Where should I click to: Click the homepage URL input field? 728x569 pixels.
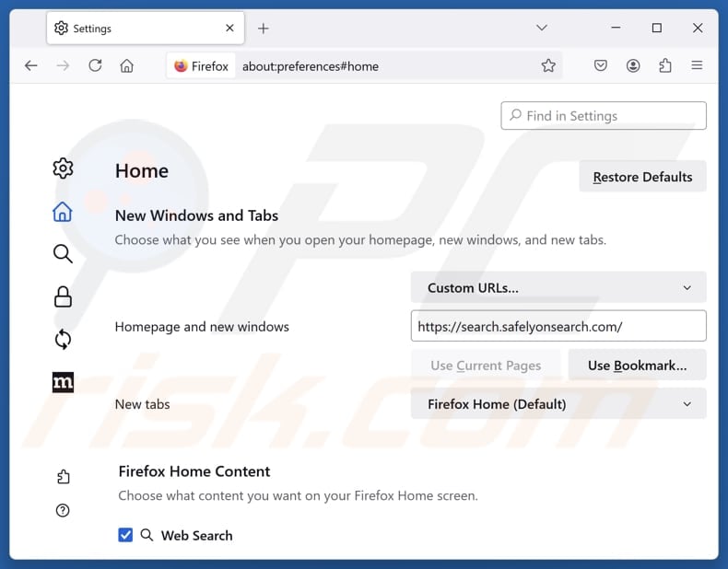558,326
